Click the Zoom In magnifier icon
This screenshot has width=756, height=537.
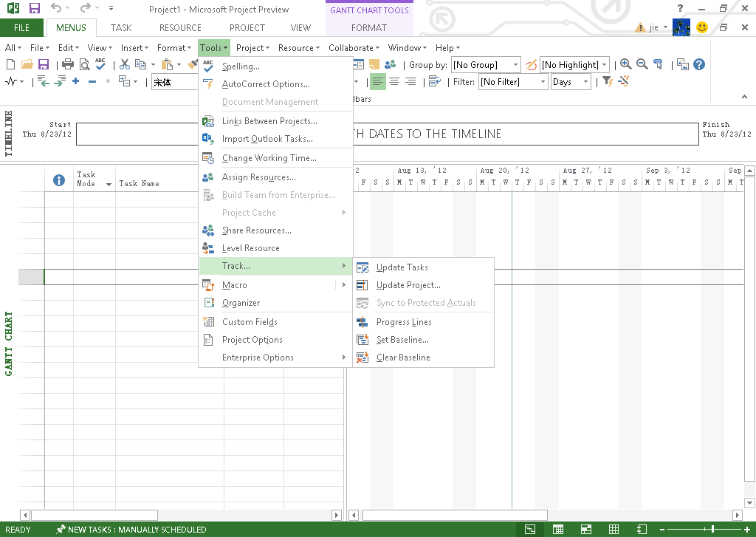tap(626, 64)
